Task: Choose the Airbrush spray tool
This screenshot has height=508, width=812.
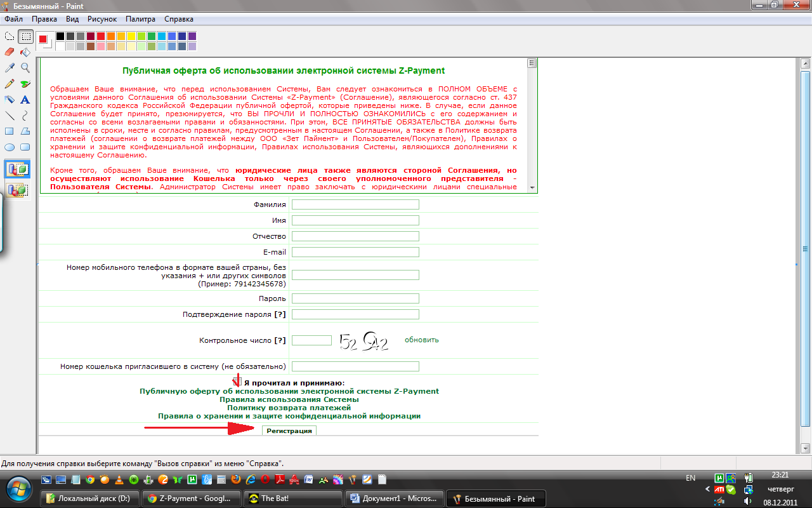Action: pos(10,99)
